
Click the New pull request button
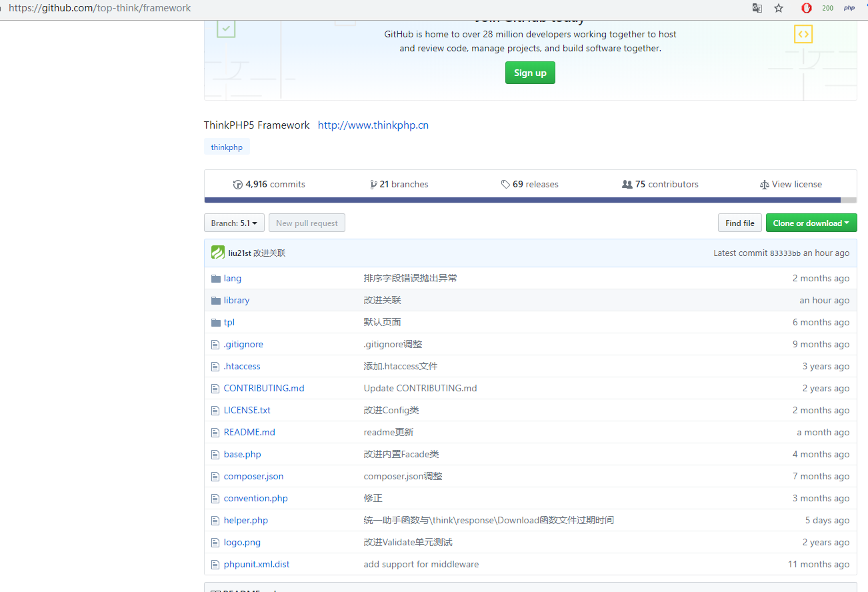coord(307,223)
